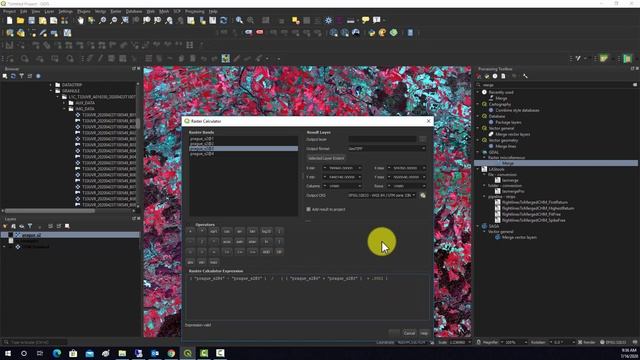Open the Settings menu
This screenshot has height=360, width=640.
(x=65, y=11)
